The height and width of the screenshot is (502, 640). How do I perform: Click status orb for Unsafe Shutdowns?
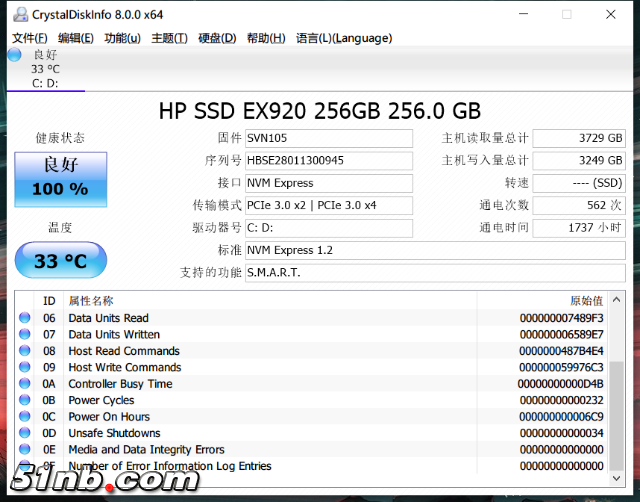(25, 433)
